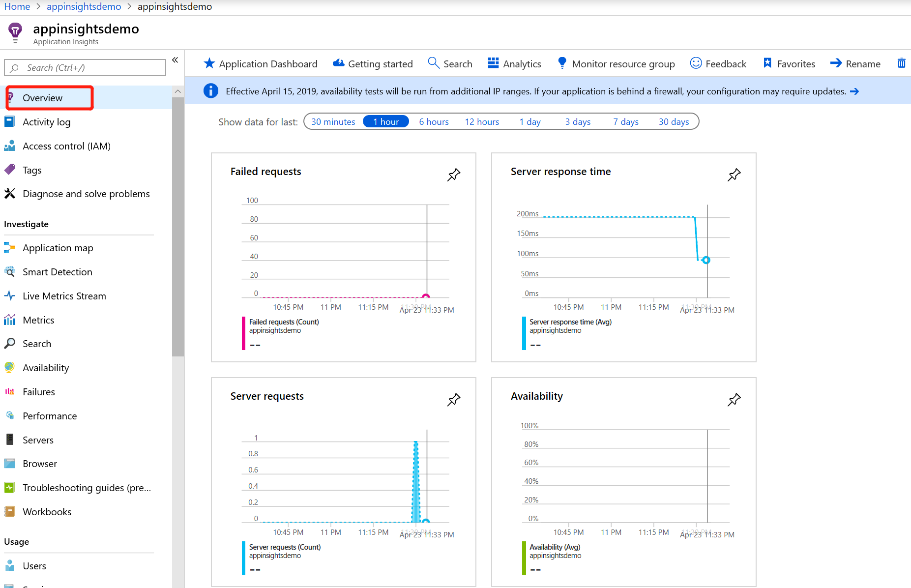The width and height of the screenshot is (911, 588).
Task: Click the Analytics grid icon
Action: click(493, 63)
